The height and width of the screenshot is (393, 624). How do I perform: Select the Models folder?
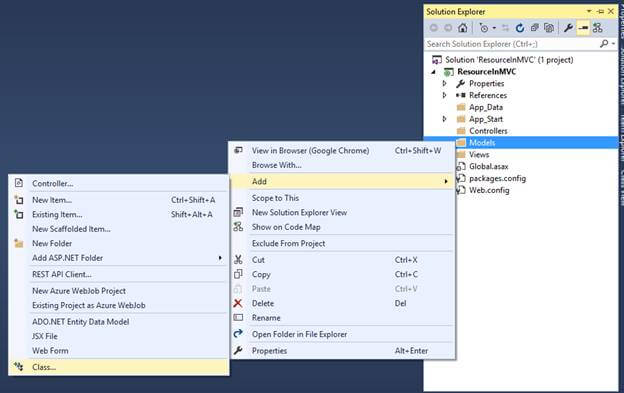pyautogui.click(x=482, y=143)
